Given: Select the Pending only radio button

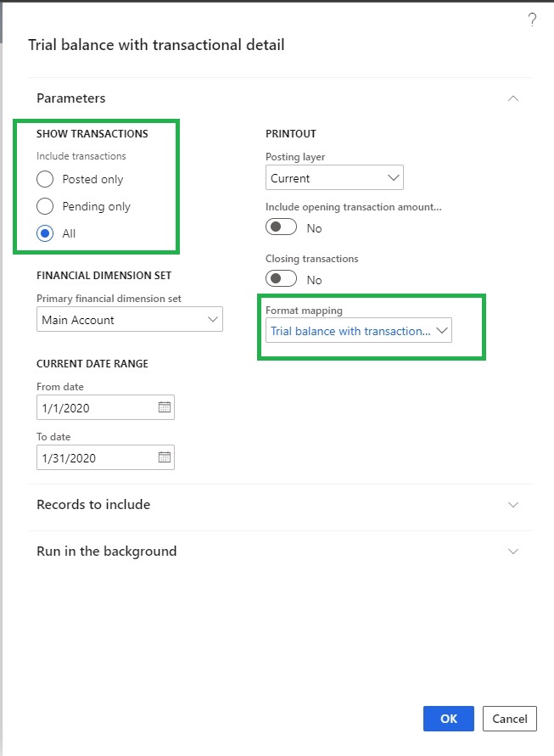Looking at the screenshot, I should tap(46, 206).
